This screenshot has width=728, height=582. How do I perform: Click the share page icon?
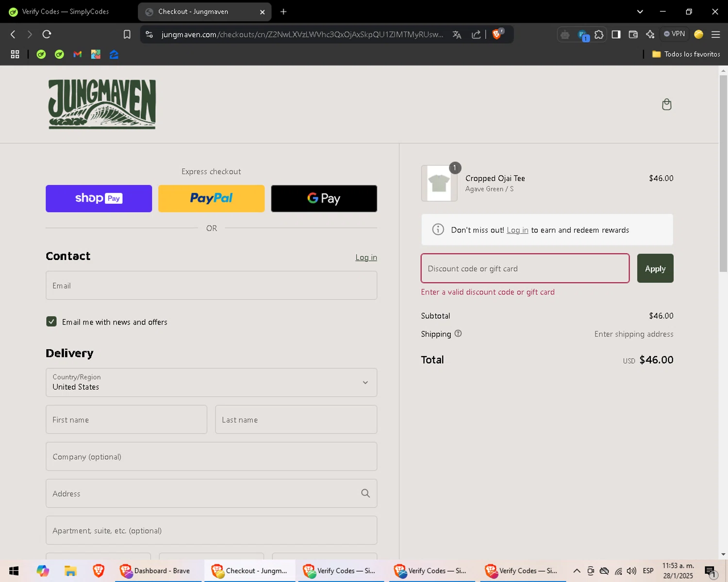point(476,34)
